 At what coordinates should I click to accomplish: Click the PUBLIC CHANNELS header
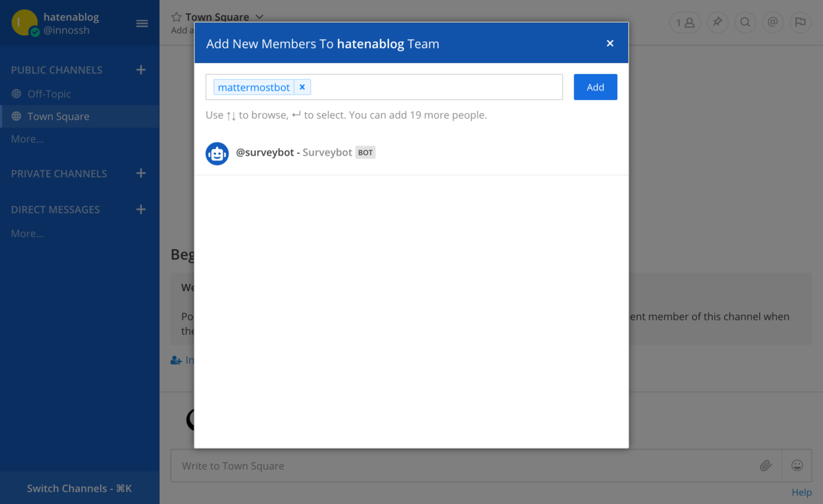click(56, 70)
